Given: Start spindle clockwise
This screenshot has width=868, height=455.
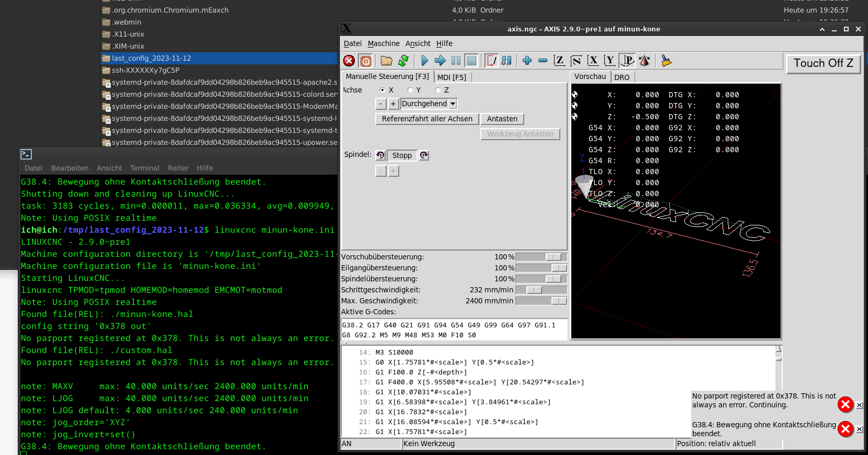Looking at the screenshot, I should coord(424,155).
